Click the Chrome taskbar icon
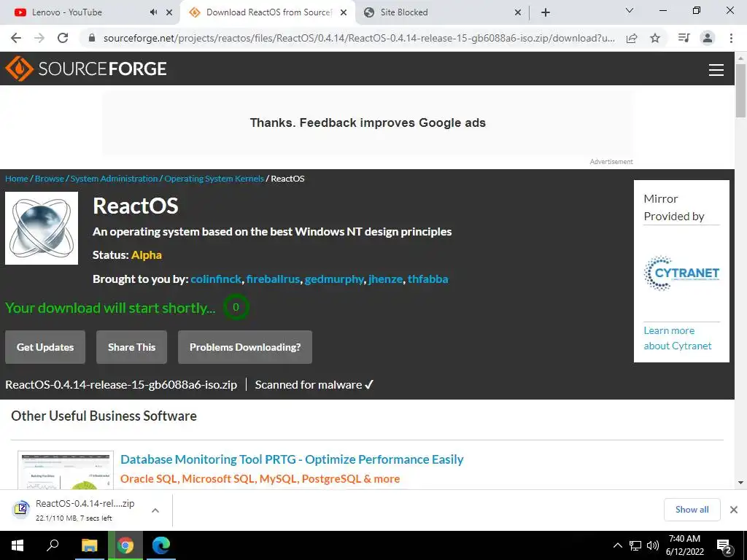This screenshot has height=560, width=747. [x=125, y=545]
